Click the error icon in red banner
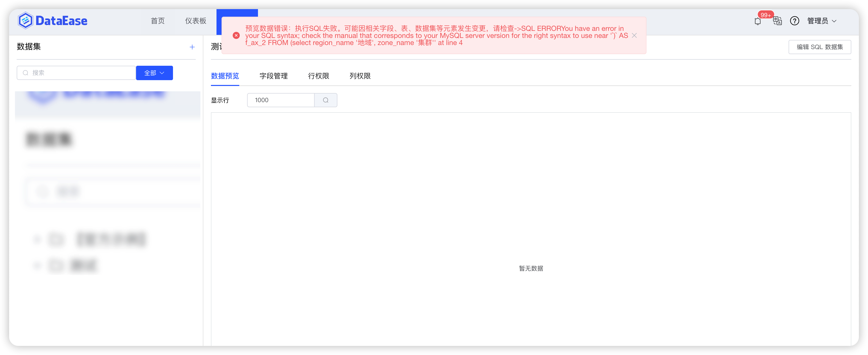 click(236, 35)
